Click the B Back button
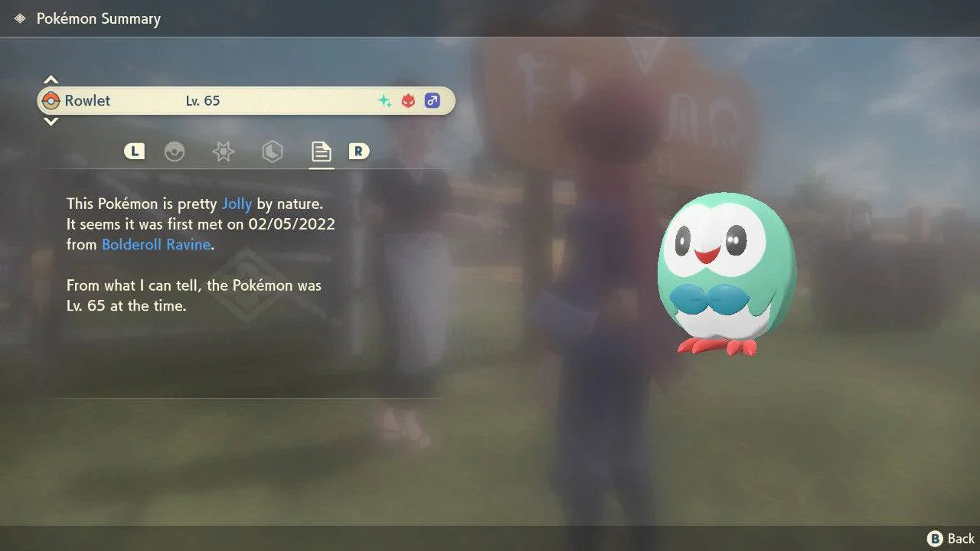The image size is (980, 551). click(951, 539)
